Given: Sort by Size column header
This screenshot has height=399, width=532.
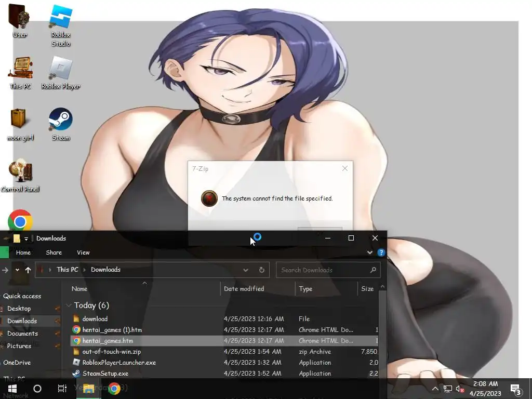Looking at the screenshot, I should point(367,289).
